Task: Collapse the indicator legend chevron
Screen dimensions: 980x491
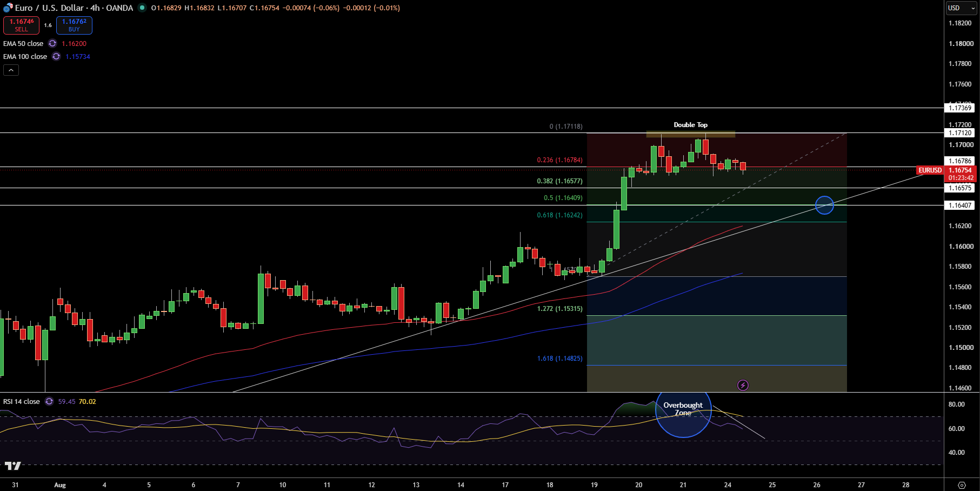Action: click(x=11, y=70)
